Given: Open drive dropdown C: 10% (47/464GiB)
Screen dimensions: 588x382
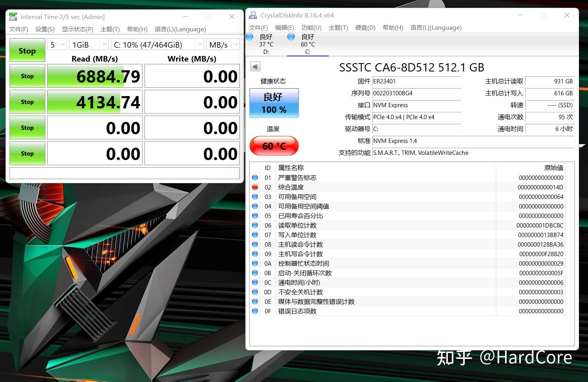Looking at the screenshot, I should pyautogui.click(x=157, y=44).
